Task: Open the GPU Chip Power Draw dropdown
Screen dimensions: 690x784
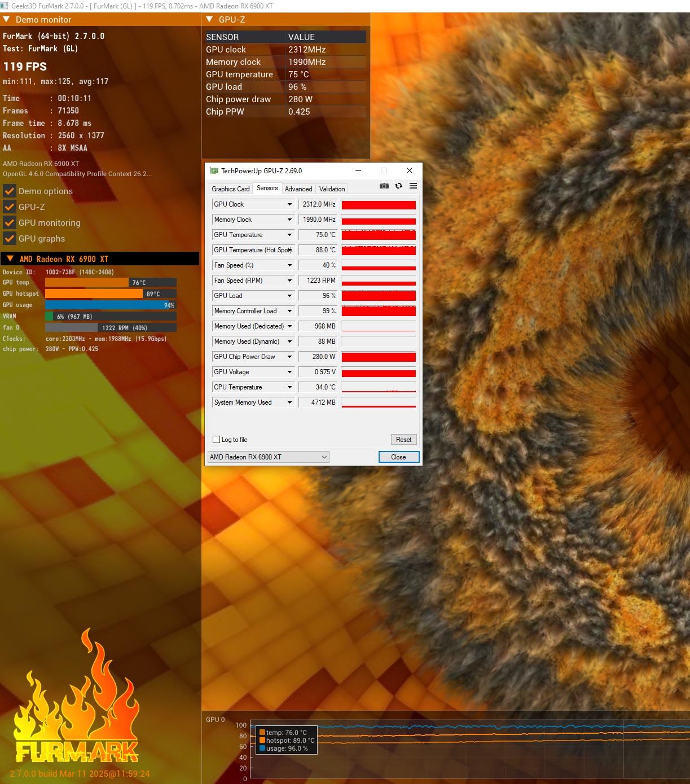Action: 289,357
